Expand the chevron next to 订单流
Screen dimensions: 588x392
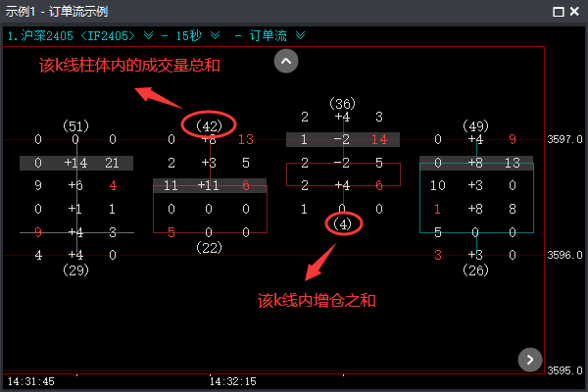coord(300,35)
